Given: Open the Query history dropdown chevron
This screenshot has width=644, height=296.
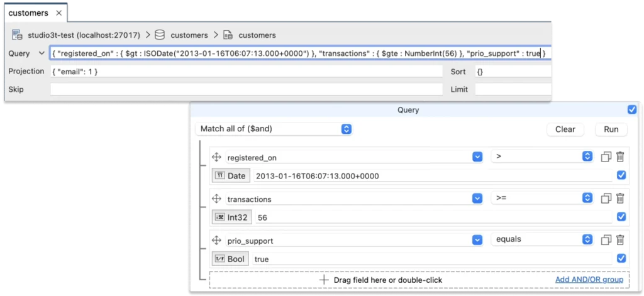Looking at the screenshot, I should point(41,53).
